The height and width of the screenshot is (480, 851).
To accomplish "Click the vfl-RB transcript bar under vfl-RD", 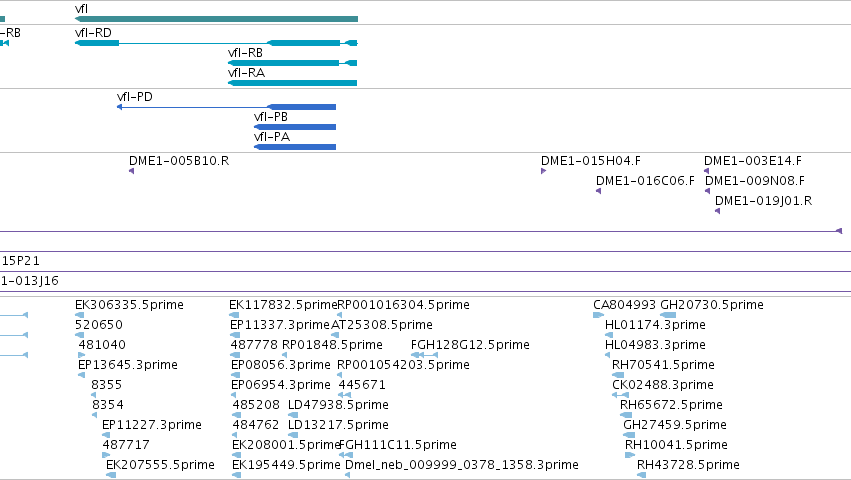I will [293, 63].
